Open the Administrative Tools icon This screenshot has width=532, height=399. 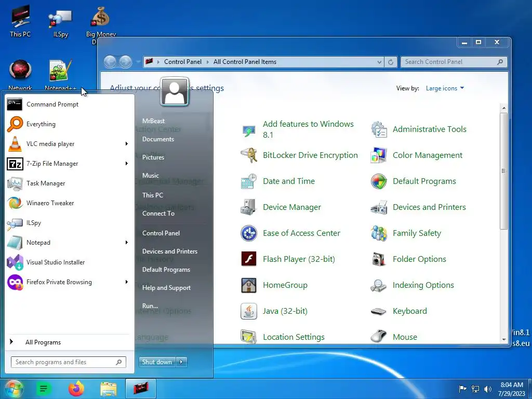pyautogui.click(x=378, y=129)
